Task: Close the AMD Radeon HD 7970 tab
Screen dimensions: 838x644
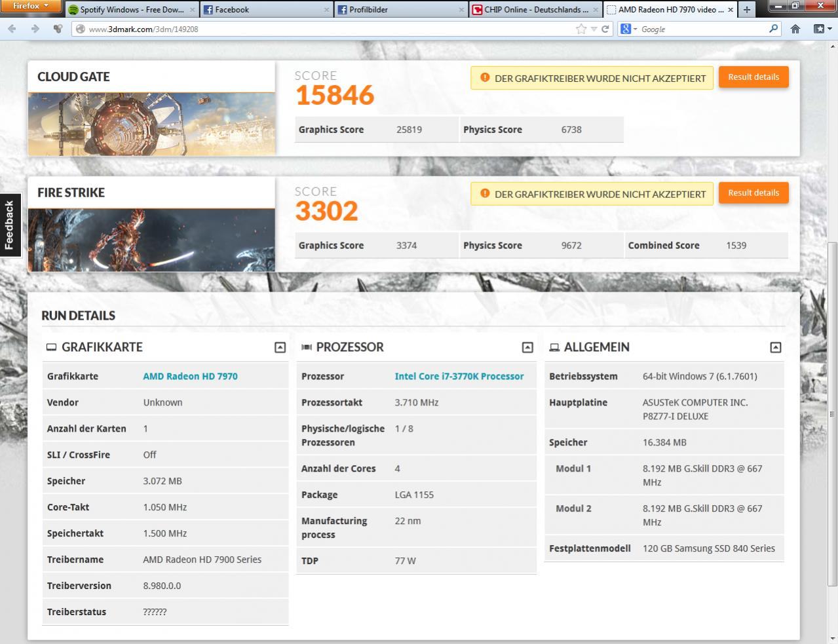Action: pyautogui.click(x=731, y=10)
